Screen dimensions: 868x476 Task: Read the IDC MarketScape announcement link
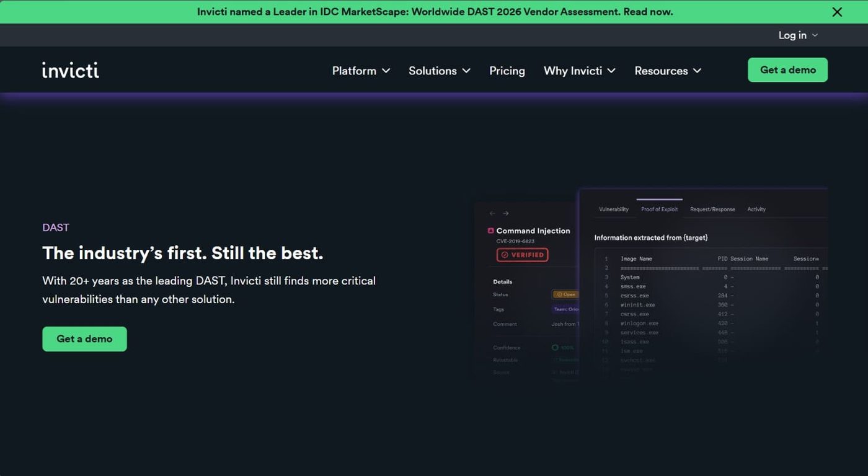point(435,12)
